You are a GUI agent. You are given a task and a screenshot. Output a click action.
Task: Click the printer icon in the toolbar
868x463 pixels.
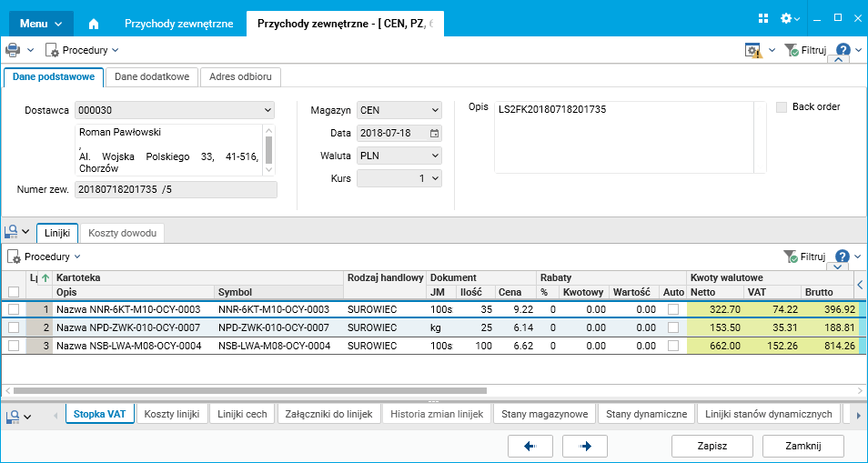pos(13,50)
